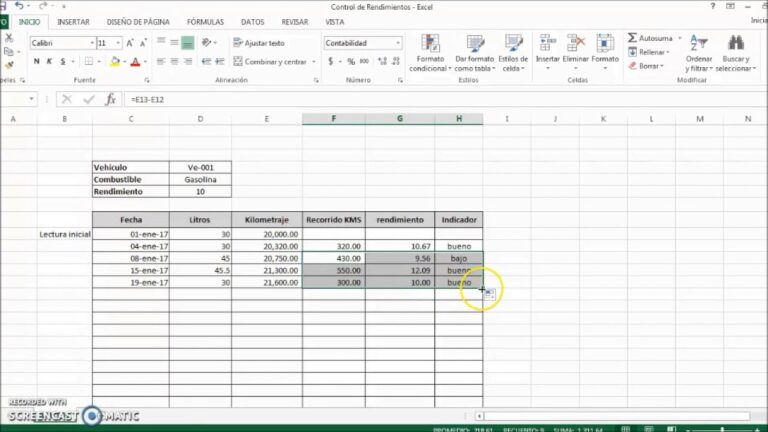Click the Estilos de celda icon

[514, 44]
